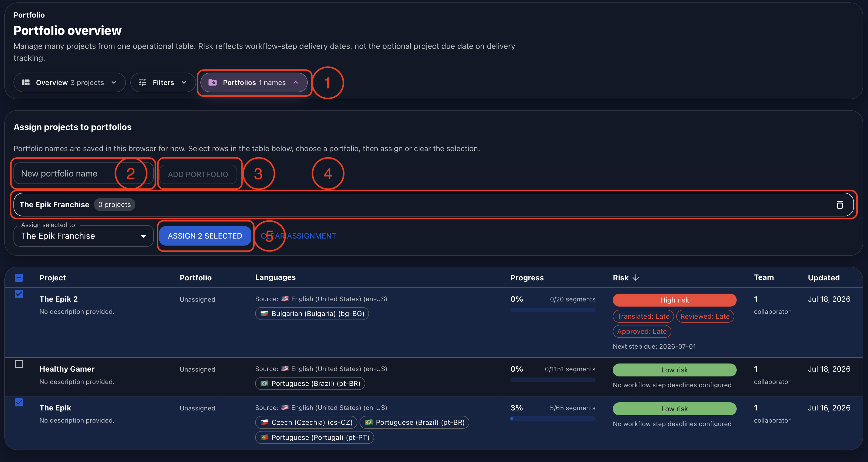Click the Progress column header
This screenshot has height=462, width=868.
click(527, 278)
